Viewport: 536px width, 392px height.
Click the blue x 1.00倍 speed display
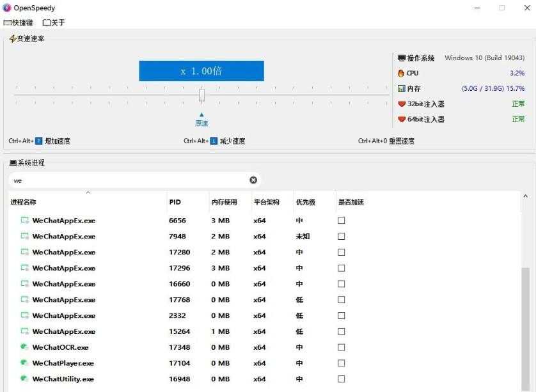(201, 70)
